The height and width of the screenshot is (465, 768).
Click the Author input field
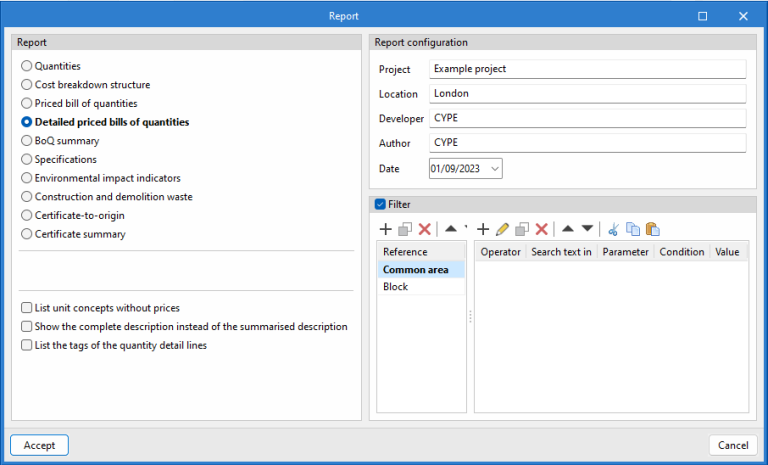click(x=588, y=143)
